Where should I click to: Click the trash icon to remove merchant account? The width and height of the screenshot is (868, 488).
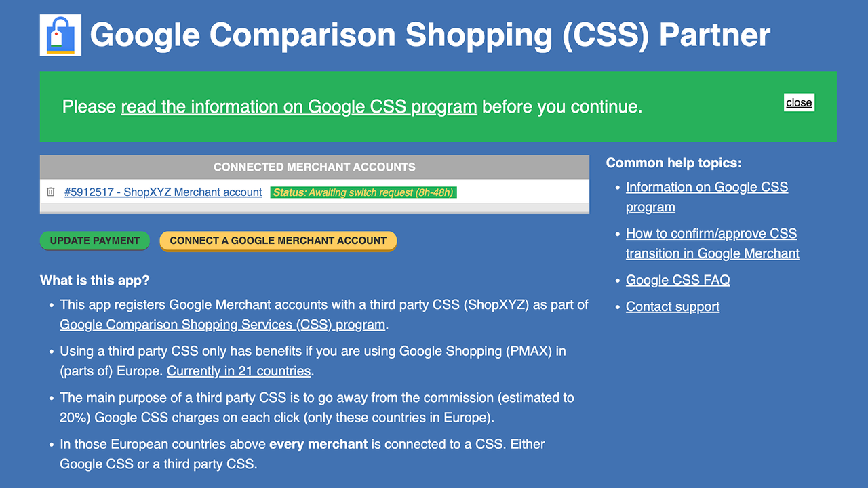50,192
